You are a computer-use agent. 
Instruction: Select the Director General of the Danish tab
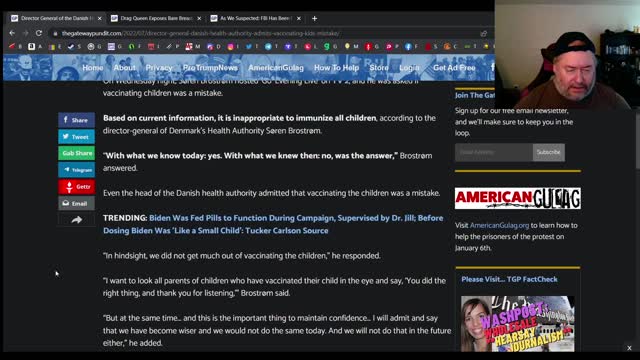(x=56, y=18)
